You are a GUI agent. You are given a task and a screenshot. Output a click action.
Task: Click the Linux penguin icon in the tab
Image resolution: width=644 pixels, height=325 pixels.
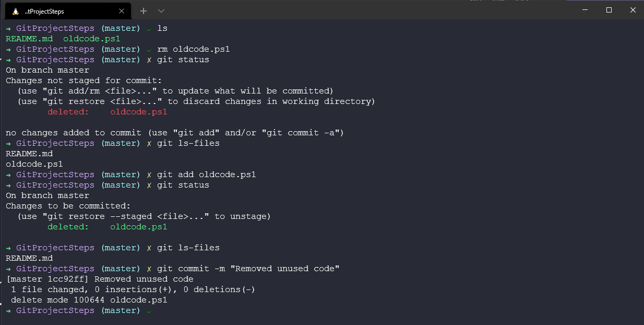click(x=16, y=11)
